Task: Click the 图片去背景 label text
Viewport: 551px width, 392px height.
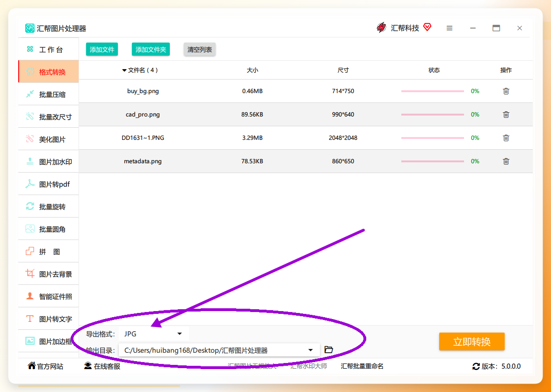Action: pos(56,274)
